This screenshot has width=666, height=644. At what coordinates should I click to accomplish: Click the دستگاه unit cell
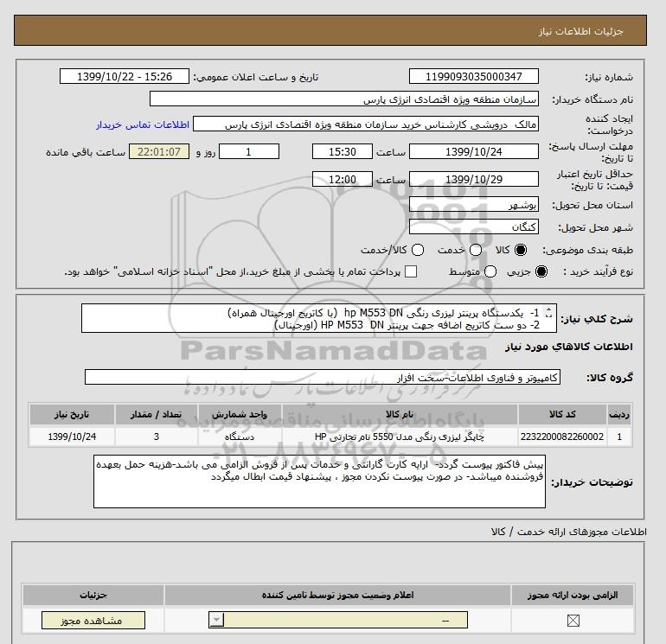240,437
